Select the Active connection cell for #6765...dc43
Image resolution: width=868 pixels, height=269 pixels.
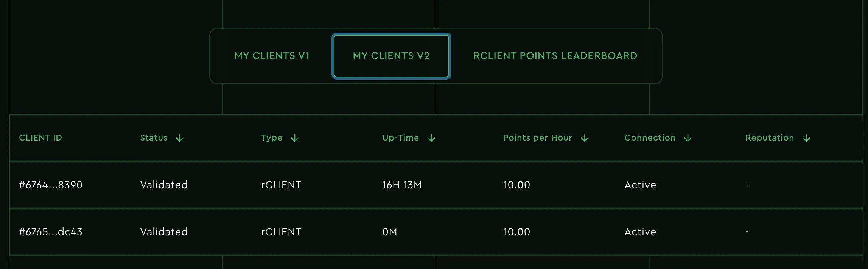(x=640, y=232)
